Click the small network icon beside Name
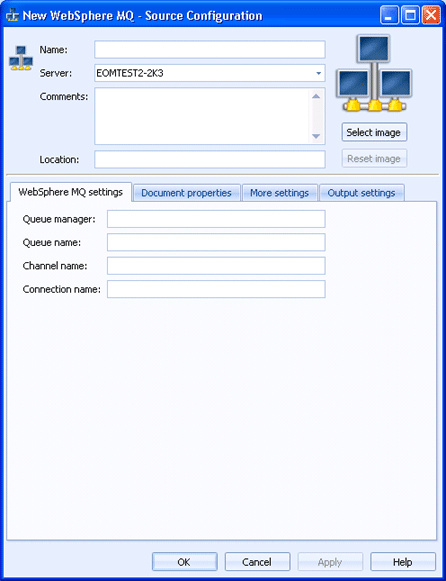Image resolution: width=446 pixels, height=581 pixels. (x=21, y=58)
